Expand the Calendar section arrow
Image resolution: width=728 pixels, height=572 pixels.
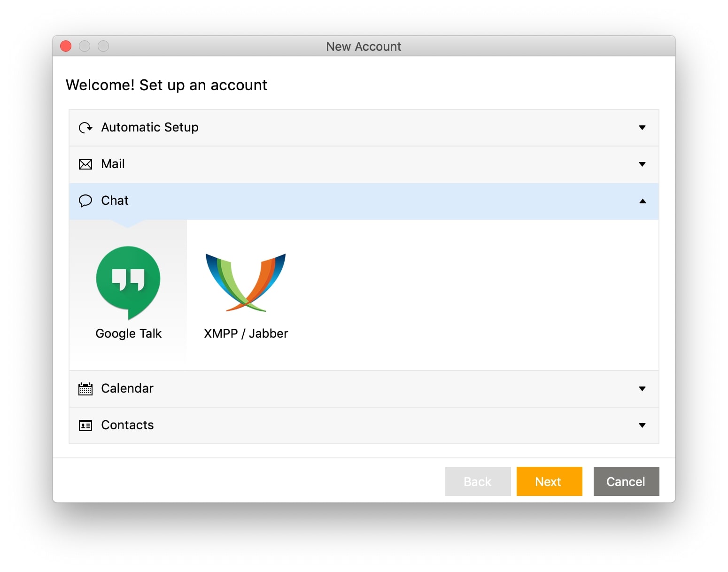642,389
